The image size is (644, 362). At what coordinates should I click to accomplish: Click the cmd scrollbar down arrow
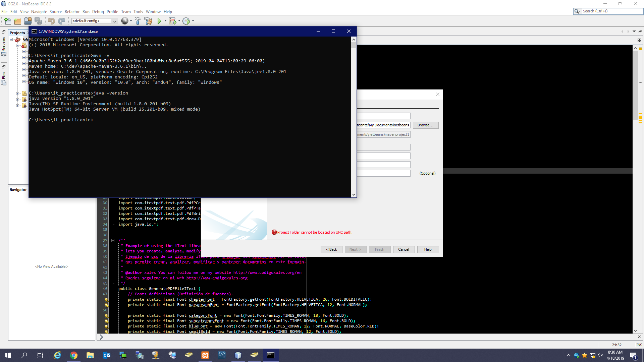coord(354,195)
